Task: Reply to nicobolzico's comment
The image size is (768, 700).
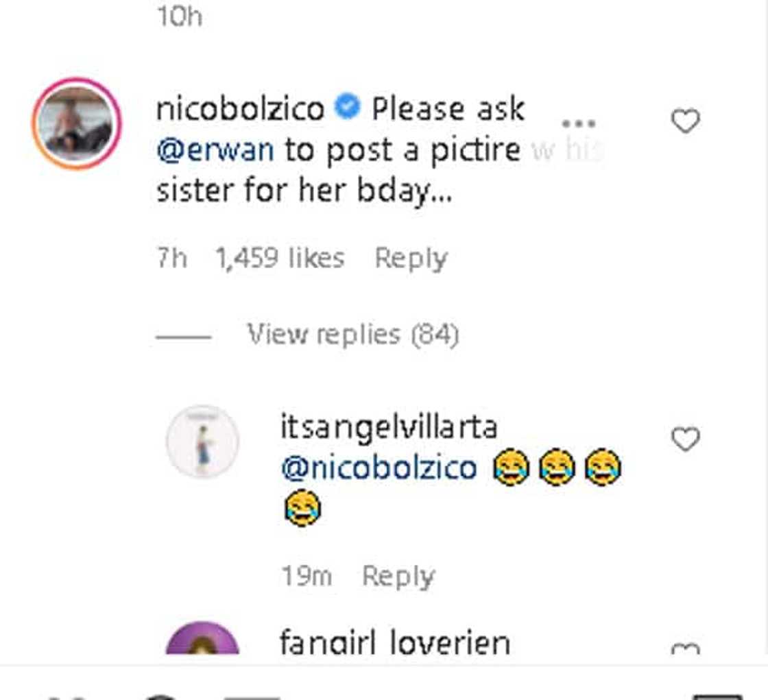Action: click(411, 258)
